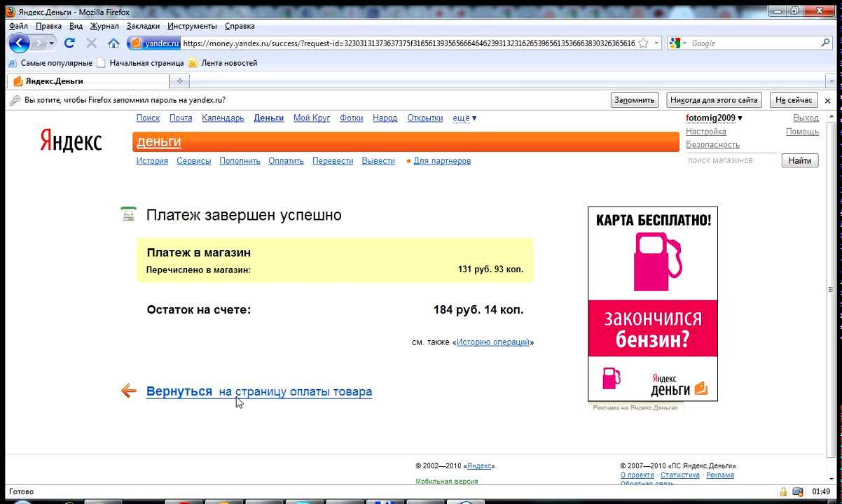Open Помощь help link
The height and width of the screenshot is (504, 842).
(x=802, y=132)
